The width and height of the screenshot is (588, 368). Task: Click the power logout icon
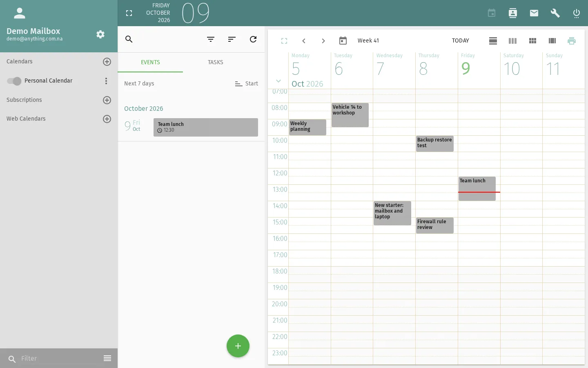577,13
